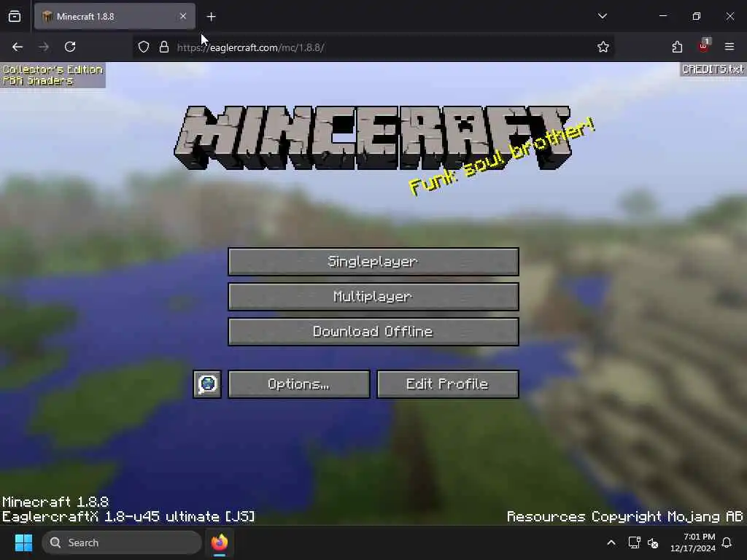This screenshot has height=560, width=747.
Task: Click the muted volume tray icon
Action: (653, 542)
